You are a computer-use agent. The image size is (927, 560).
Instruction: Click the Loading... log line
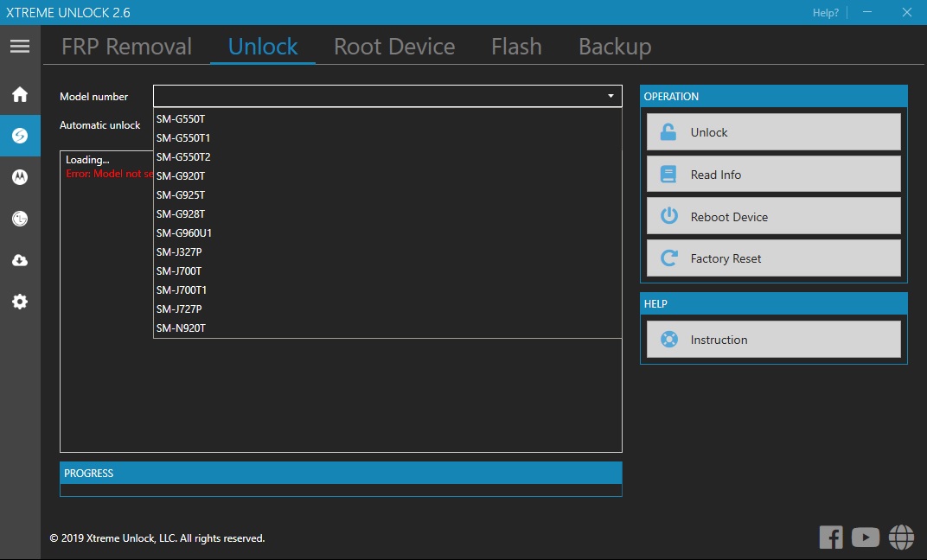click(87, 160)
